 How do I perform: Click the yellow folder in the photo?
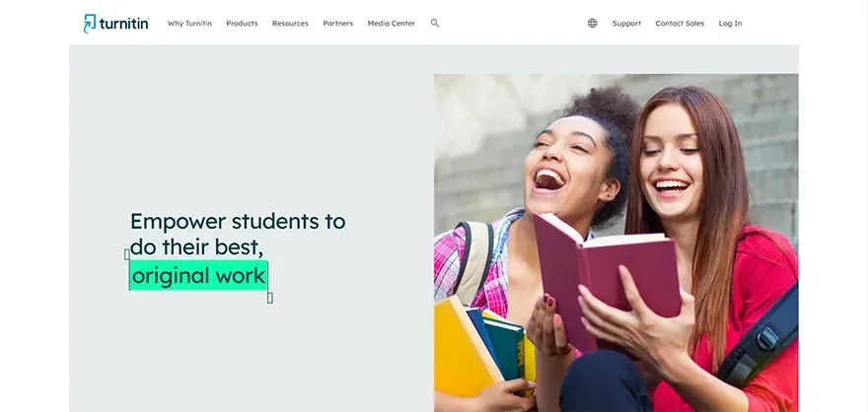click(465, 346)
